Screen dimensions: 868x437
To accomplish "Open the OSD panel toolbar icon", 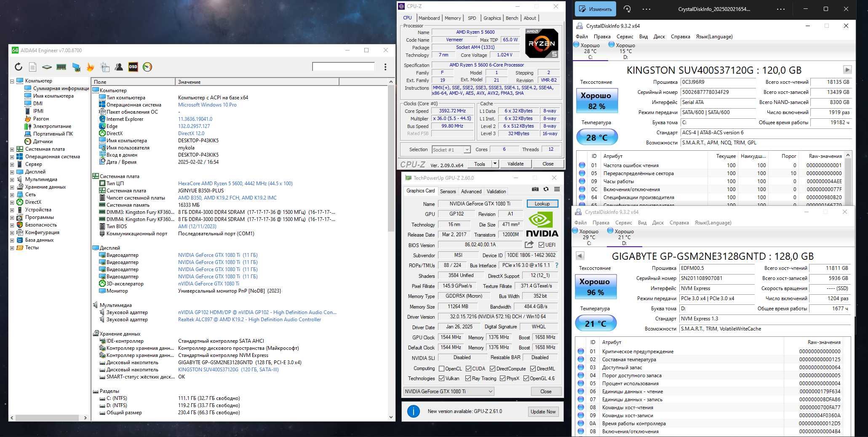I will [133, 67].
